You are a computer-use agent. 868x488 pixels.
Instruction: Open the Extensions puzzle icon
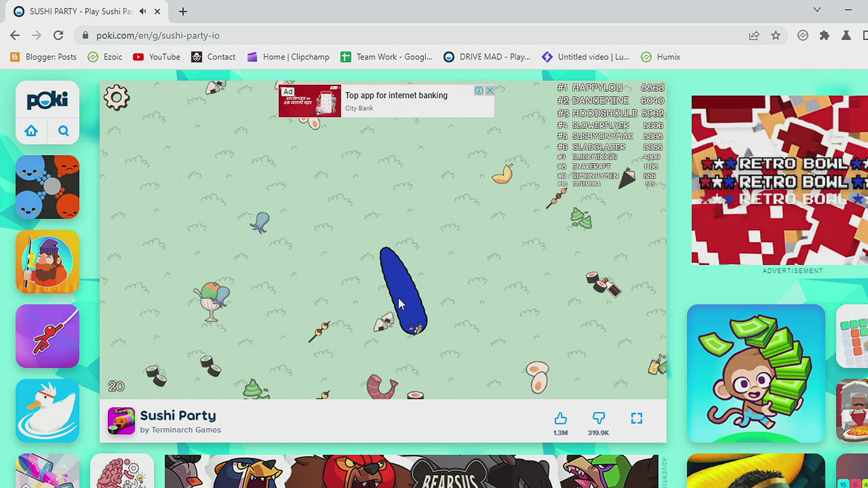click(825, 35)
